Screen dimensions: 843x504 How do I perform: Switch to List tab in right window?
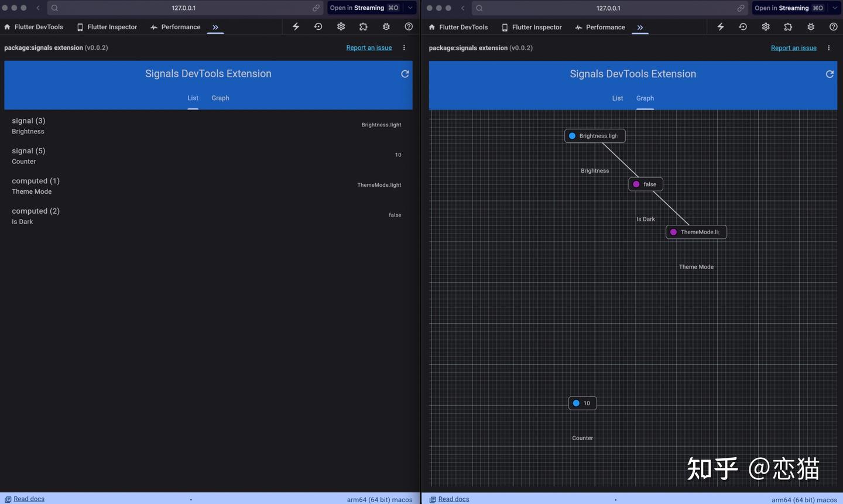(x=618, y=98)
